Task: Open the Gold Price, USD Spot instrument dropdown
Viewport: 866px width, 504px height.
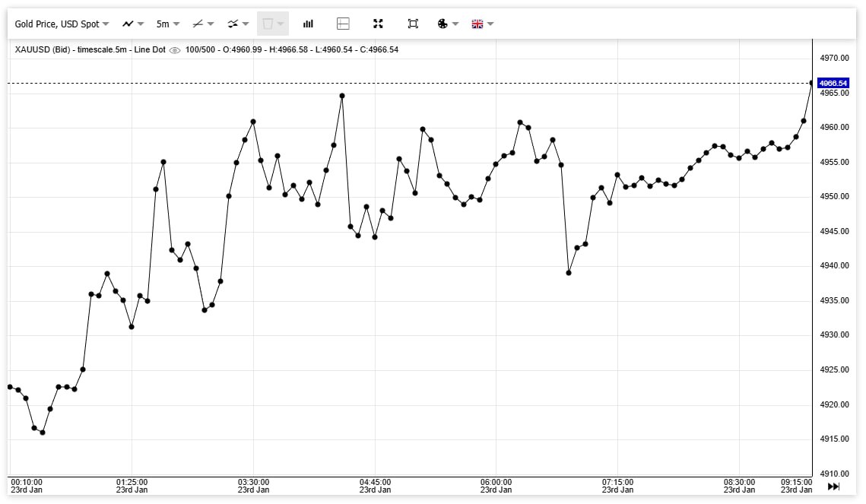Action: [x=62, y=24]
